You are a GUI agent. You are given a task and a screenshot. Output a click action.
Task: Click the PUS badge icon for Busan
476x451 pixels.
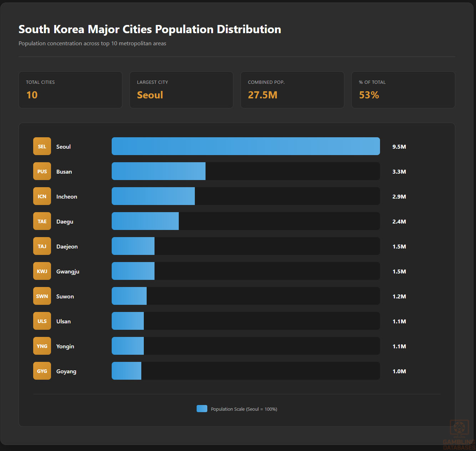(42, 171)
